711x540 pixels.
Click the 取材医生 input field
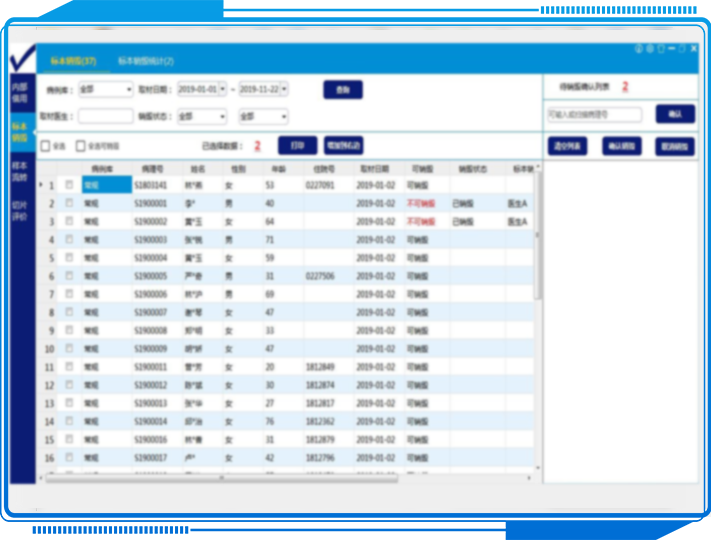105,117
